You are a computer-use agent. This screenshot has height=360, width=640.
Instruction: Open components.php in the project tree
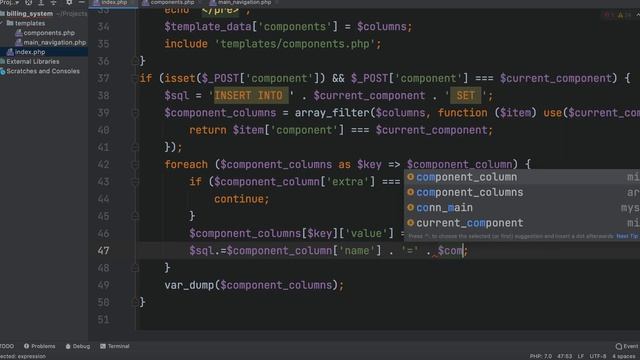(x=49, y=33)
